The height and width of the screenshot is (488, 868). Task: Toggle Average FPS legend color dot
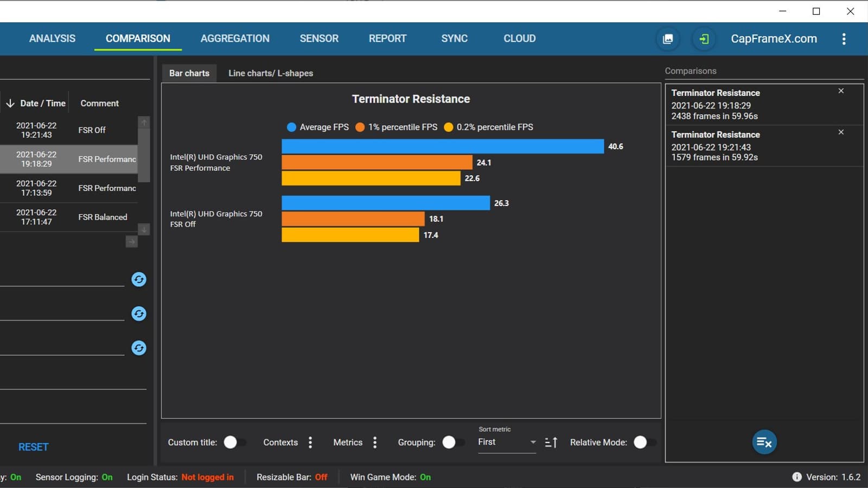(291, 127)
